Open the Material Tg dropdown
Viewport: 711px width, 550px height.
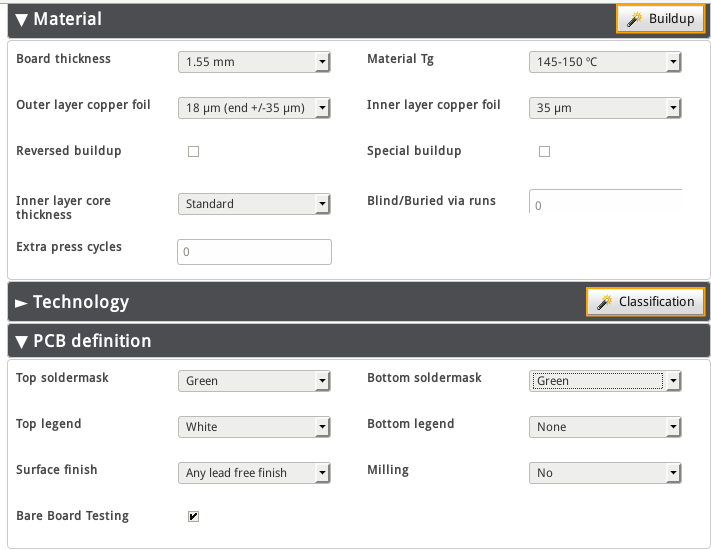coord(605,62)
